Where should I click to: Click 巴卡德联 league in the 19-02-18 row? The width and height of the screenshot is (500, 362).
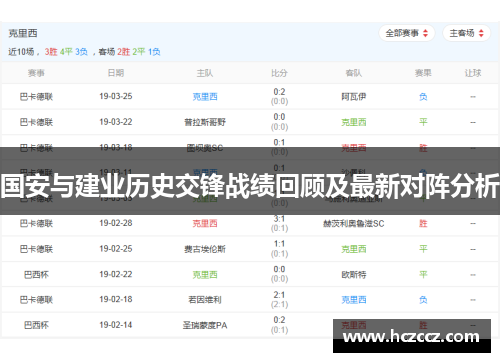coord(36,300)
